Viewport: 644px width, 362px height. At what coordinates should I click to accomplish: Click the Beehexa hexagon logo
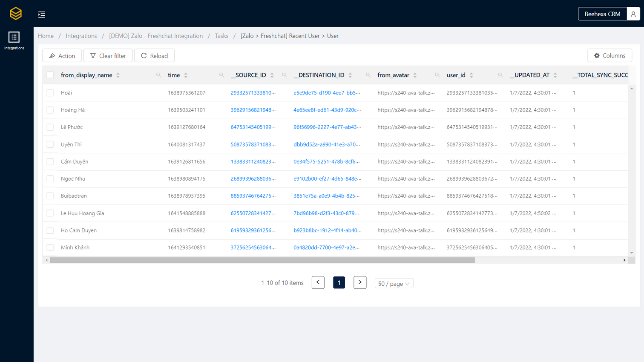pyautogui.click(x=16, y=14)
